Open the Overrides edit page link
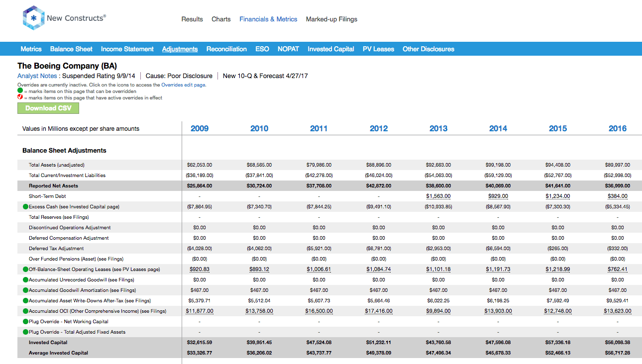Screen dimensions: 642x364 pyautogui.click(x=183, y=85)
